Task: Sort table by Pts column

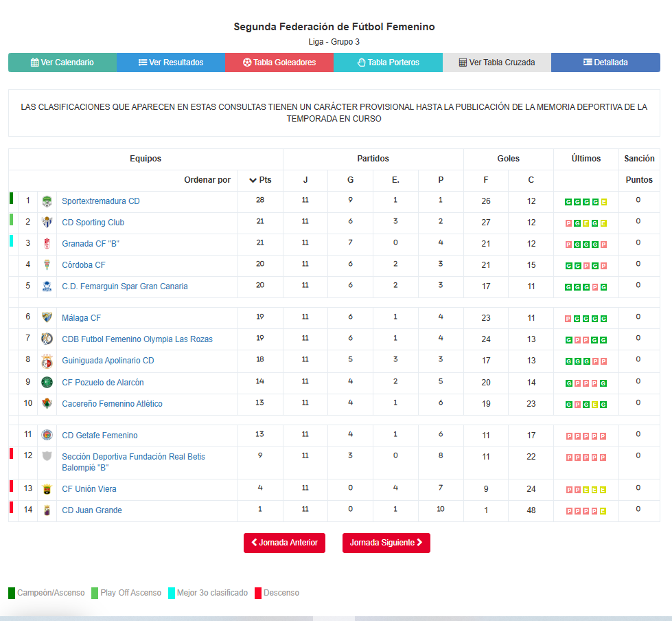Action: [x=261, y=180]
